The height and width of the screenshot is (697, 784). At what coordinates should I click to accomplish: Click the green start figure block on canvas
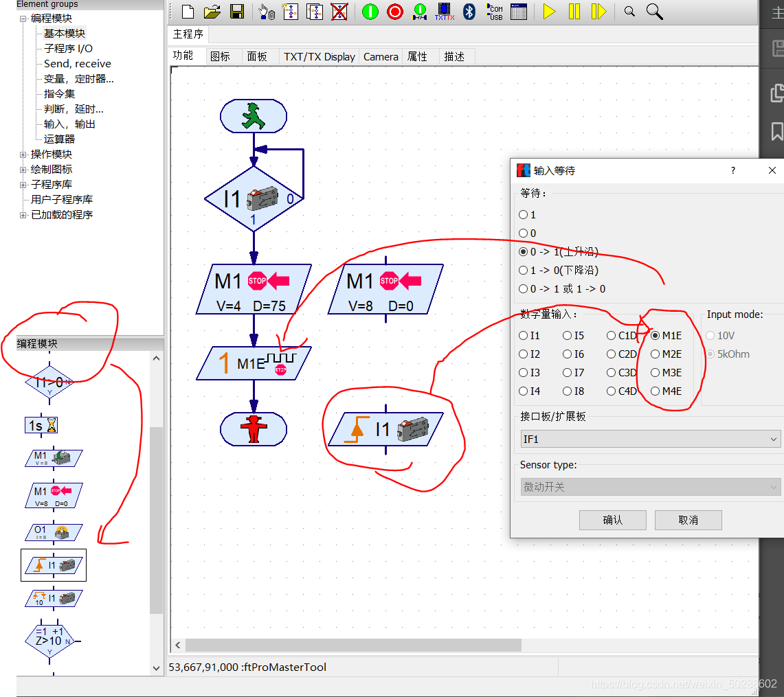[x=254, y=116]
